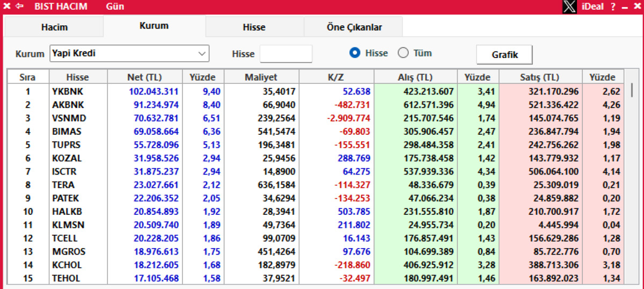The height and width of the screenshot is (289, 644).
Task: Select the Tüm radio button
Action: click(x=403, y=53)
